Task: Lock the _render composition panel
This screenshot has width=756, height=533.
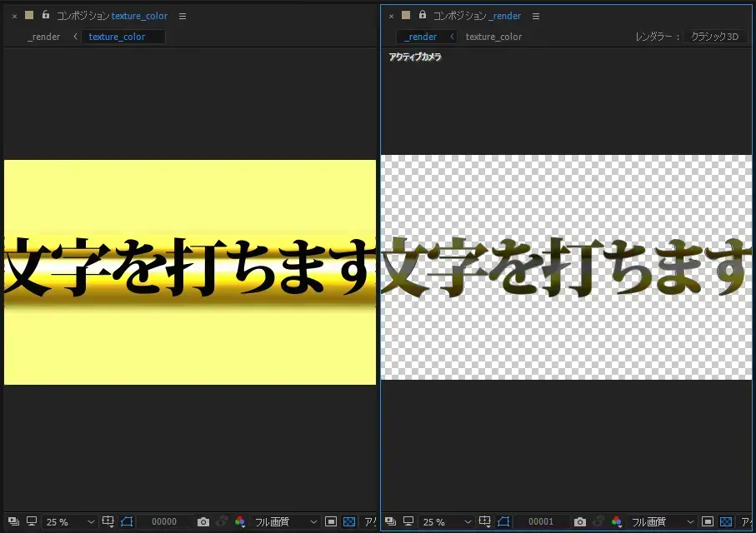Action: point(422,15)
